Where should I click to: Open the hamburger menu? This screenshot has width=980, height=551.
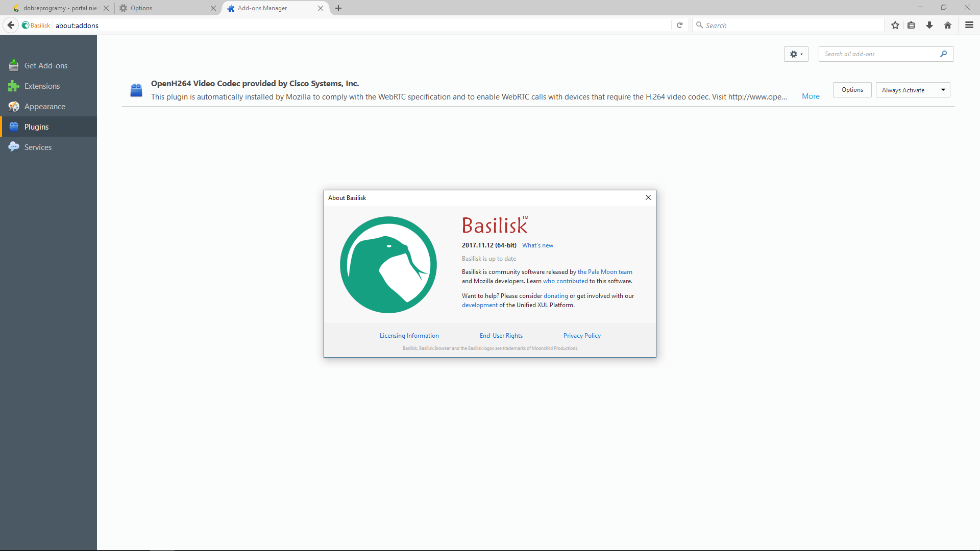pos(969,25)
